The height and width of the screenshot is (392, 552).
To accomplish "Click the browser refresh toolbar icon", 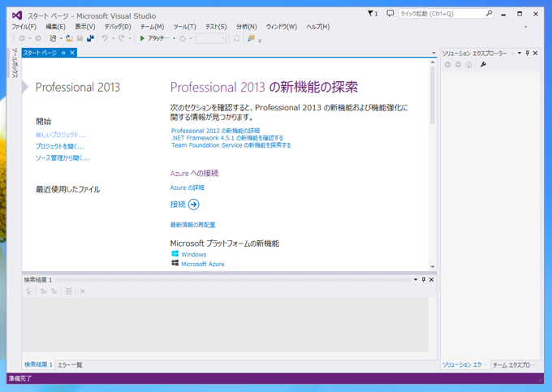I will pos(183,38).
